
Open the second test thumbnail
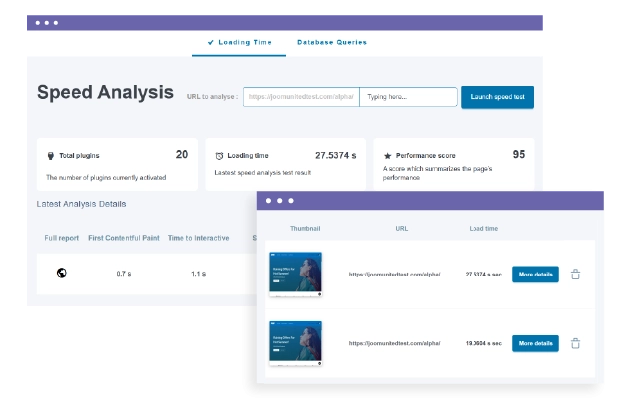pos(295,344)
